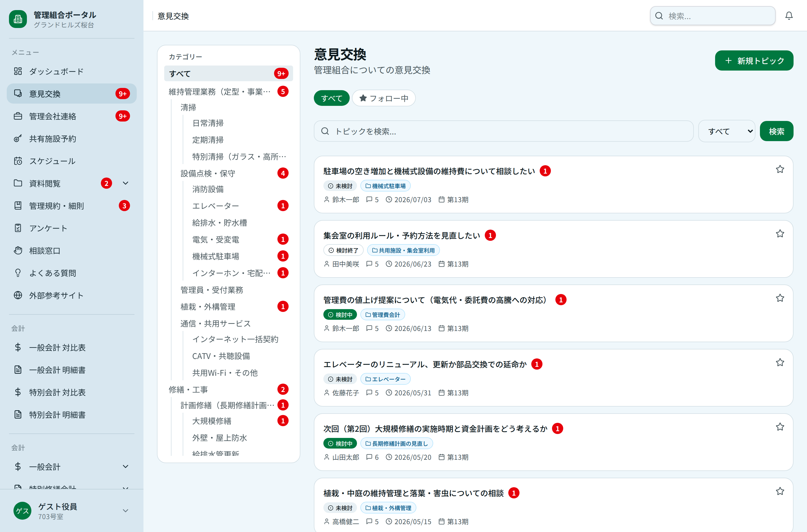The height and width of the screenshot is (532, 807).
Task: Open the すべて status dropdown
Action: pyautogui.click(x=727, y=131)
